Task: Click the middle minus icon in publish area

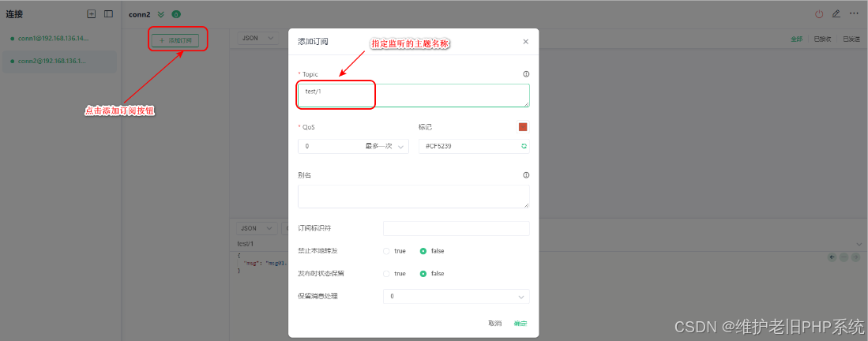Action: [x=844, y=257]
